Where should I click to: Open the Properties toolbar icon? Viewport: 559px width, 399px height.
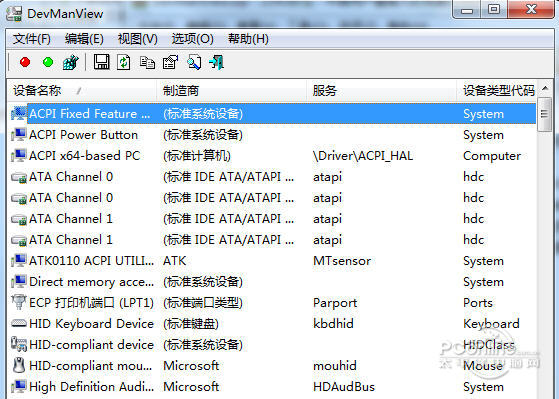[170, 62]
